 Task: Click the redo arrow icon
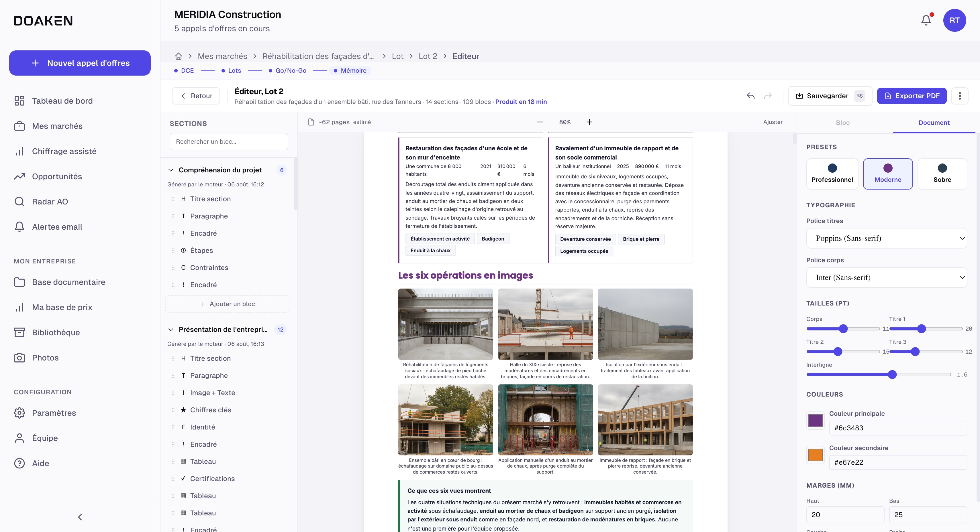(x=768, y=96)
